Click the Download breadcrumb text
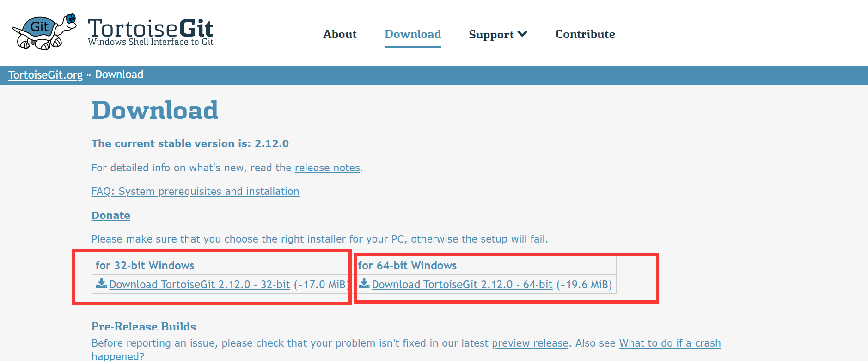Image resolution: width=868 pixels, height=361 pixels. click(119, 75)
